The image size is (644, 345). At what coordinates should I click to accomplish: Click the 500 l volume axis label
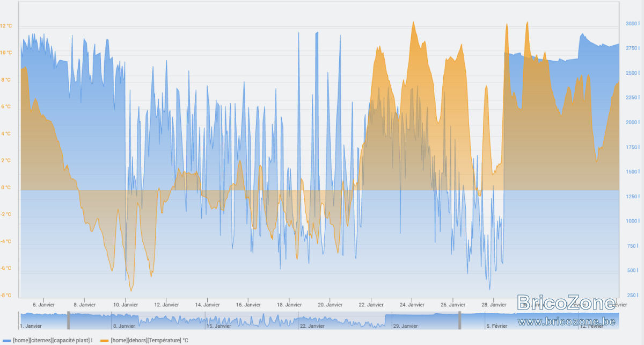(634, 271)
